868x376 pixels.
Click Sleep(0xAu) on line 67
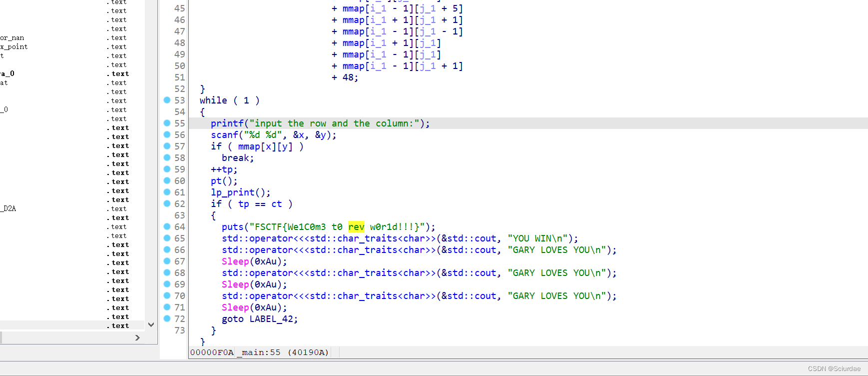click(255, 261)
